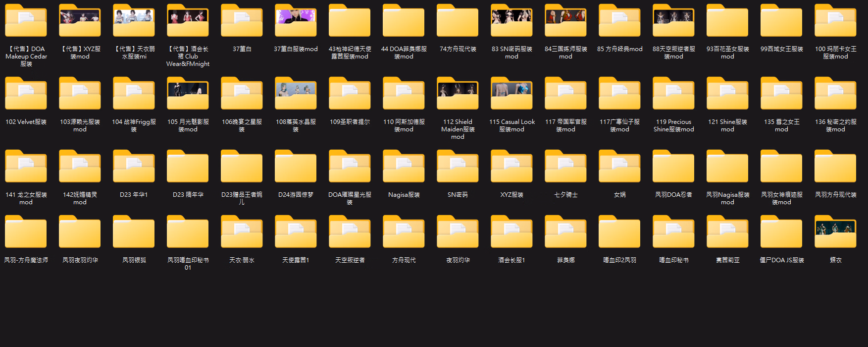Open the 104 战神Frigg服装 folder

(134, 94)
